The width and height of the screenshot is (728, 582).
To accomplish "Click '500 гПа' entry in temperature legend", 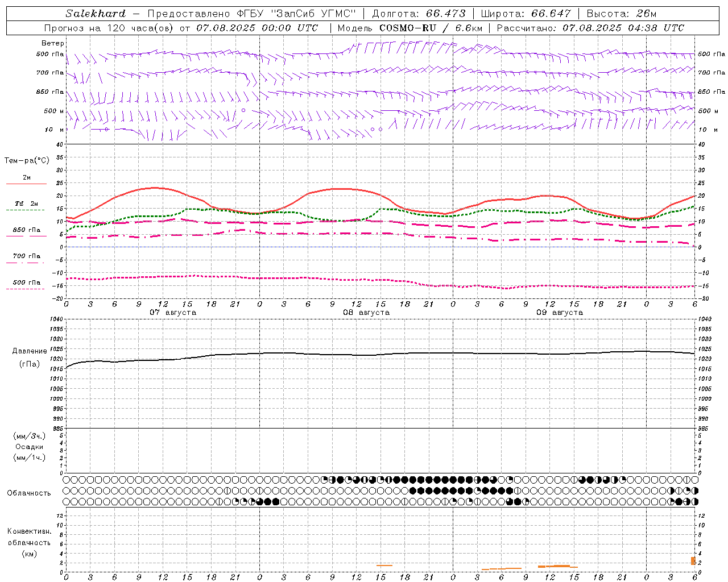I will click(27, 282).
